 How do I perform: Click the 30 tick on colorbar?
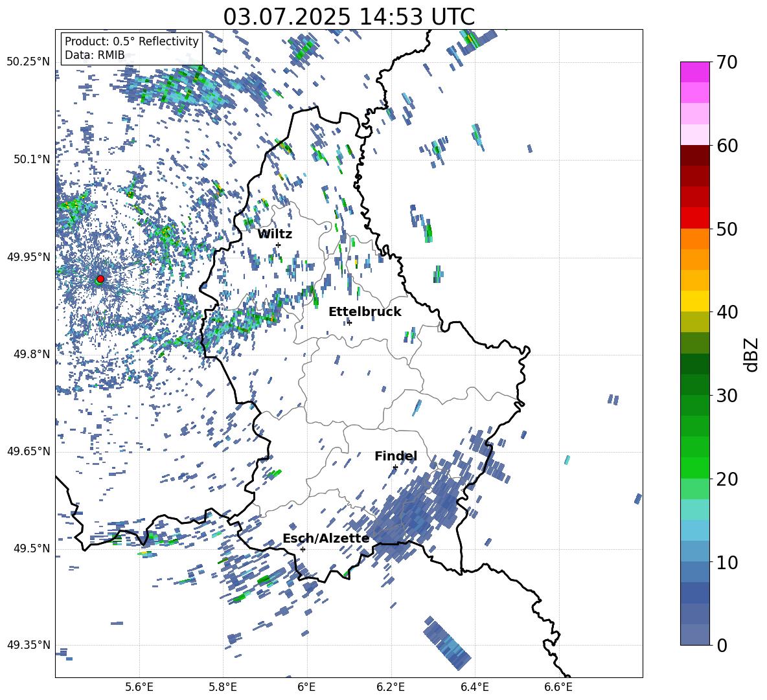pyautogui.click(x=727, y=395)
